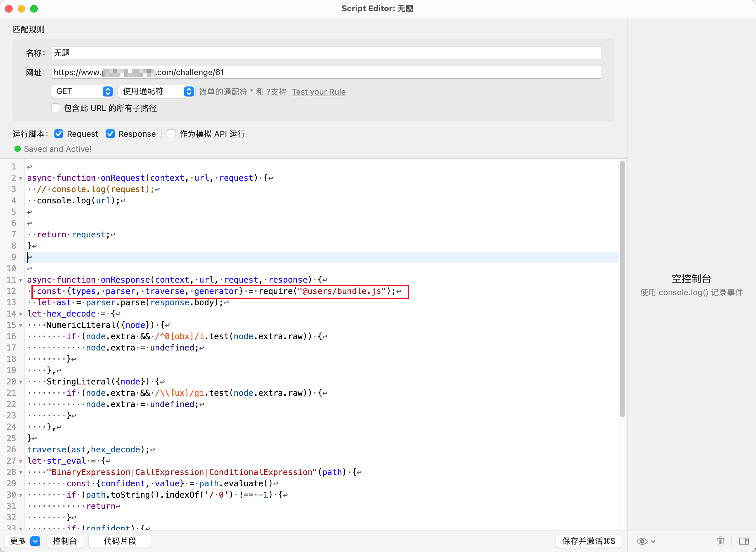Screen dimensions: 756x552
Task: Click the green fullscreen window button
Action: tap(34, 9)
